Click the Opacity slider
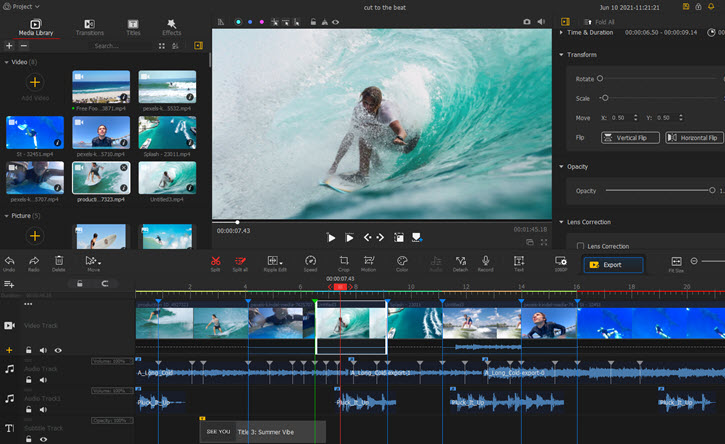 660,190
